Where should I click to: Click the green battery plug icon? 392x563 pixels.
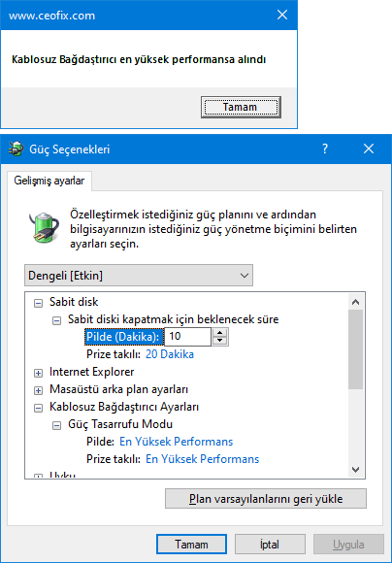point(44,227)
